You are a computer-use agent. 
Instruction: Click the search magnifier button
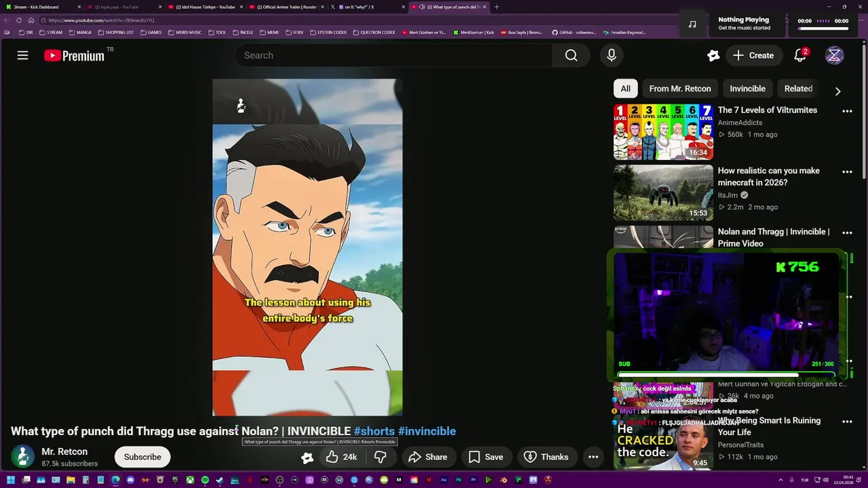[571, 56]
